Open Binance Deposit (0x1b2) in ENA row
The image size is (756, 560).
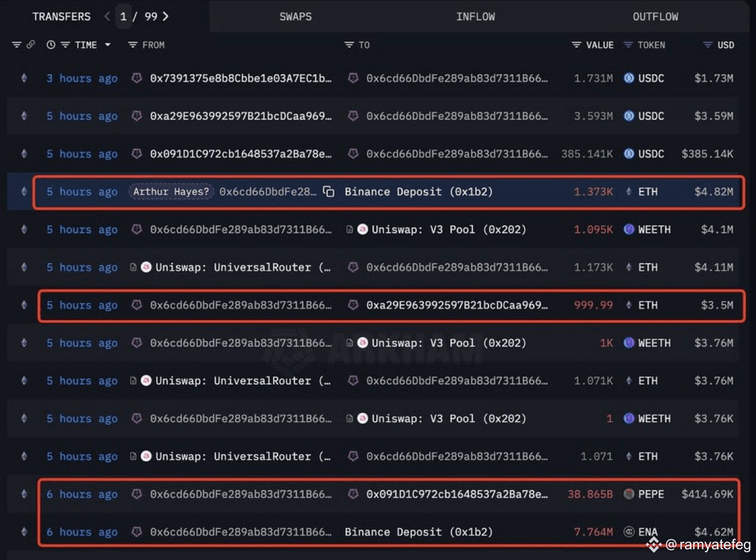[419, 532]
